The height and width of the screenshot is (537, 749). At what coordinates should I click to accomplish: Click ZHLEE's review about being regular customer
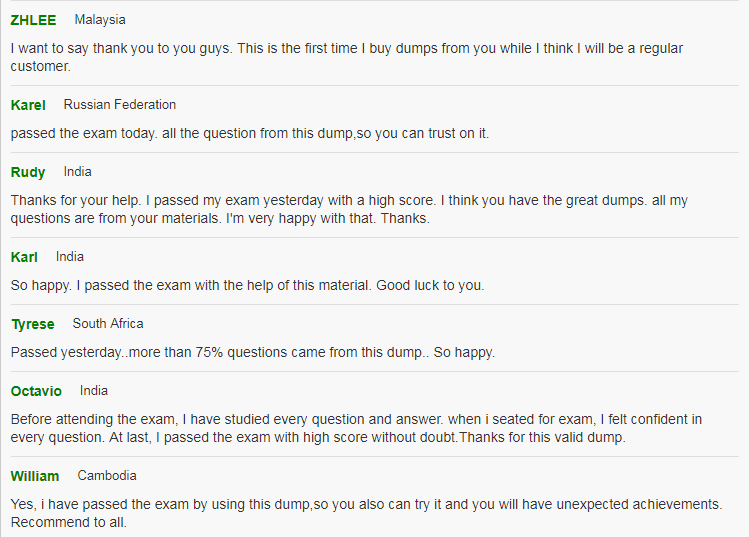(x=347, y=57)
